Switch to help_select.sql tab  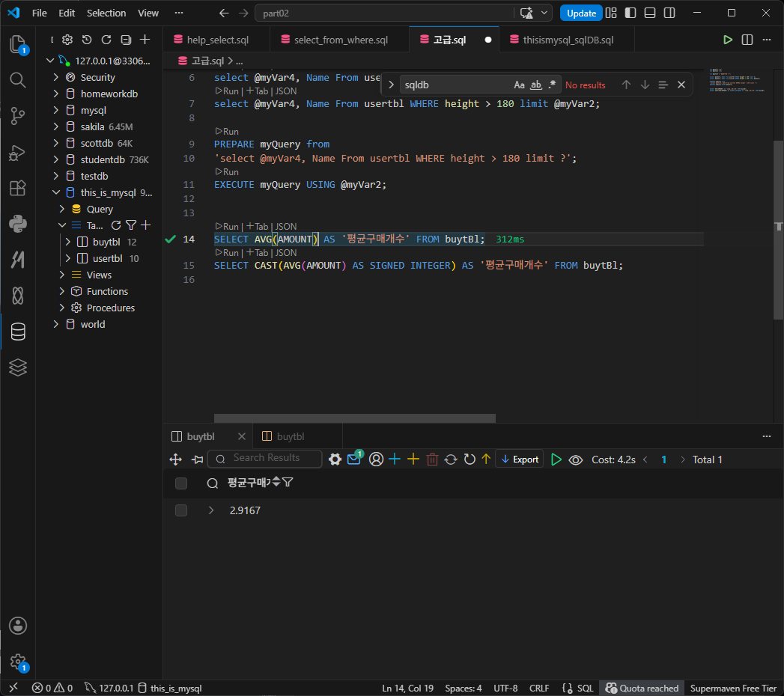pos(216,40)
